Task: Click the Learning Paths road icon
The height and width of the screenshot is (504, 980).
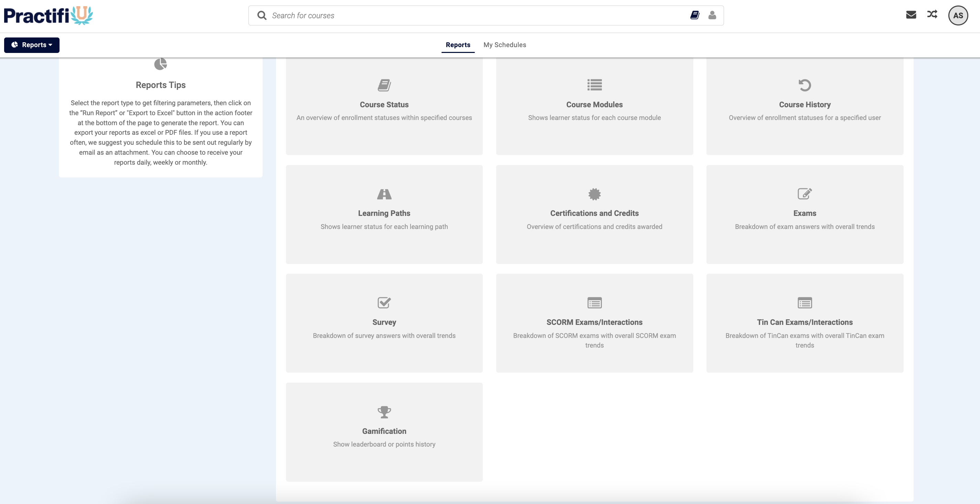Action: (384, 194)
